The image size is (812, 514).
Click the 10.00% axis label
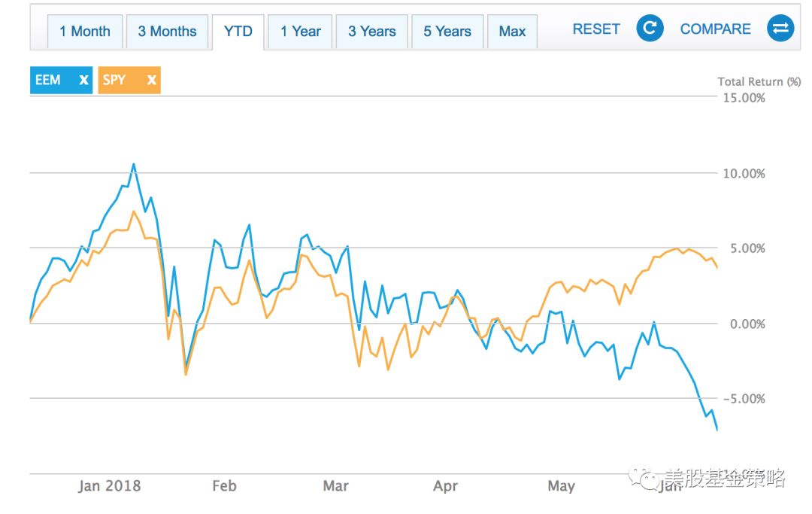click(744, 174)
